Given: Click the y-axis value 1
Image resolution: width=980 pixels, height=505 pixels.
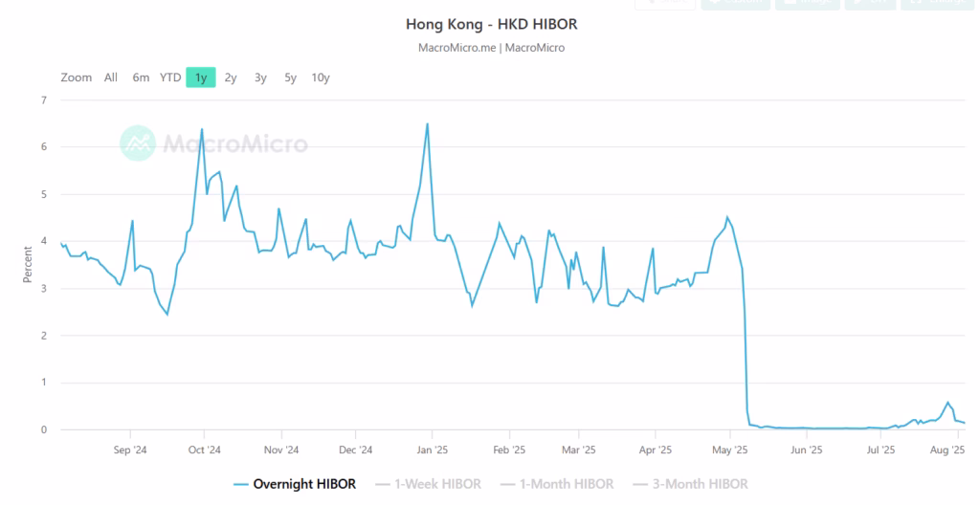Looking at the screenshot, I should [44, 383].
